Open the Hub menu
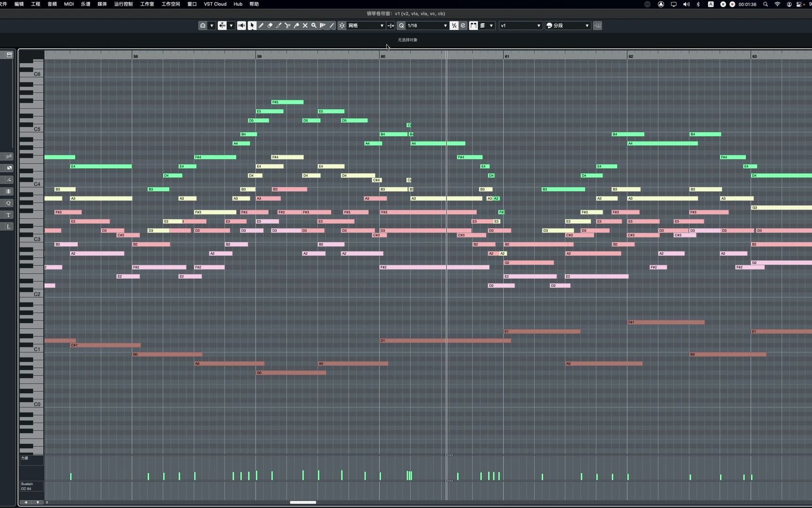The width and height of the screenshot is (812, 508). [x=238, y=4]
